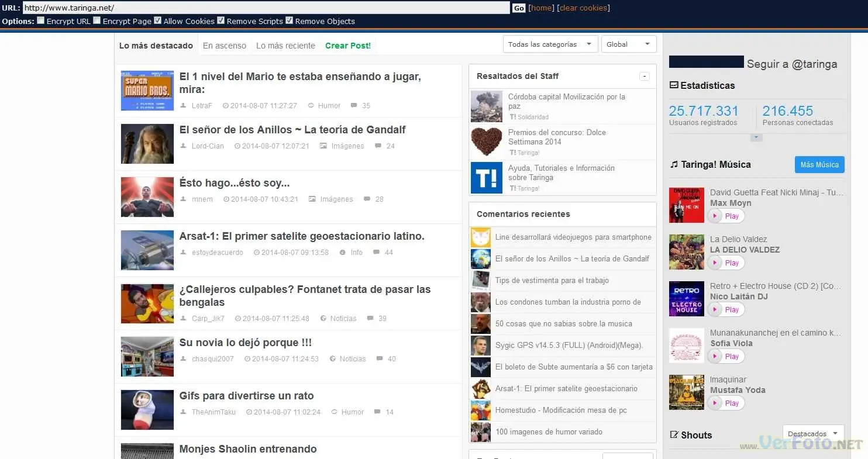868x459 pixels.
Task: Click the Córdoba capital explosion thumbnail
Action: tap(487, 106)
